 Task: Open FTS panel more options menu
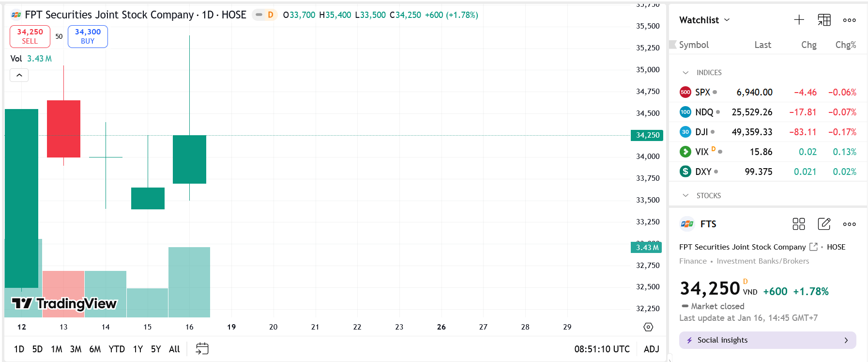[x=849, y=224]
